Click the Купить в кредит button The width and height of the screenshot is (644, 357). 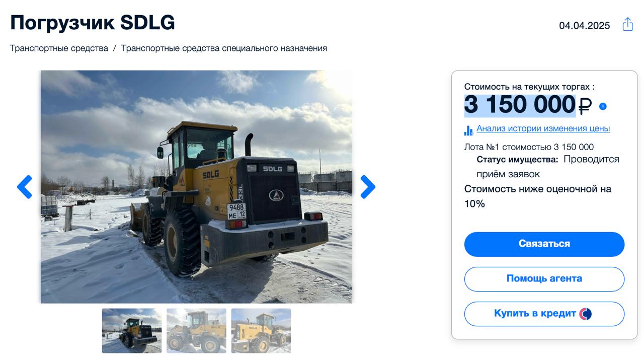544,314
